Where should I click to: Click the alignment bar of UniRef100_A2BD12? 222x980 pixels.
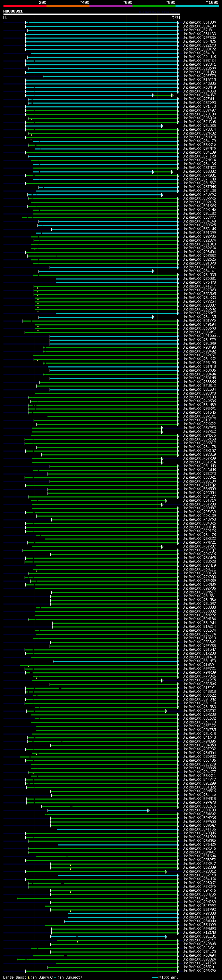96,871
